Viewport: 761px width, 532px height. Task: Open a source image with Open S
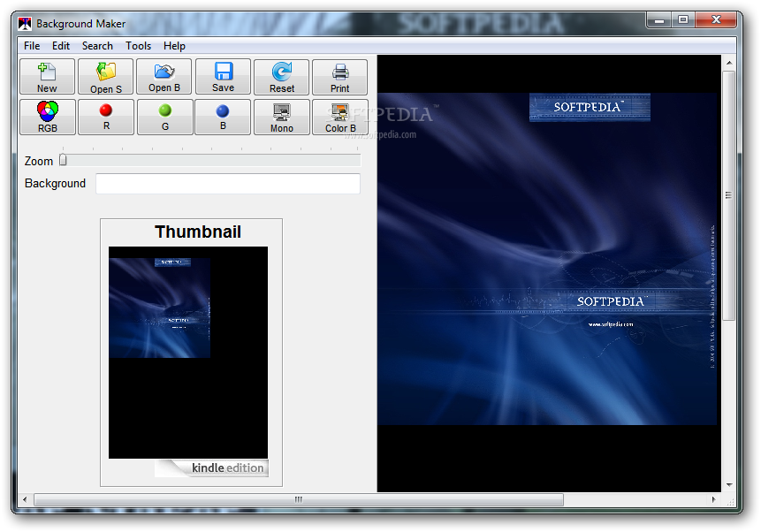pos(106,77)
